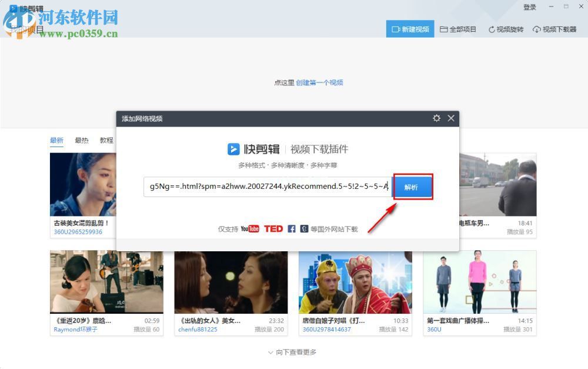
Task: Maximize the 快剪辑 window
Action: pyautogui.click(x=566, y=6)
